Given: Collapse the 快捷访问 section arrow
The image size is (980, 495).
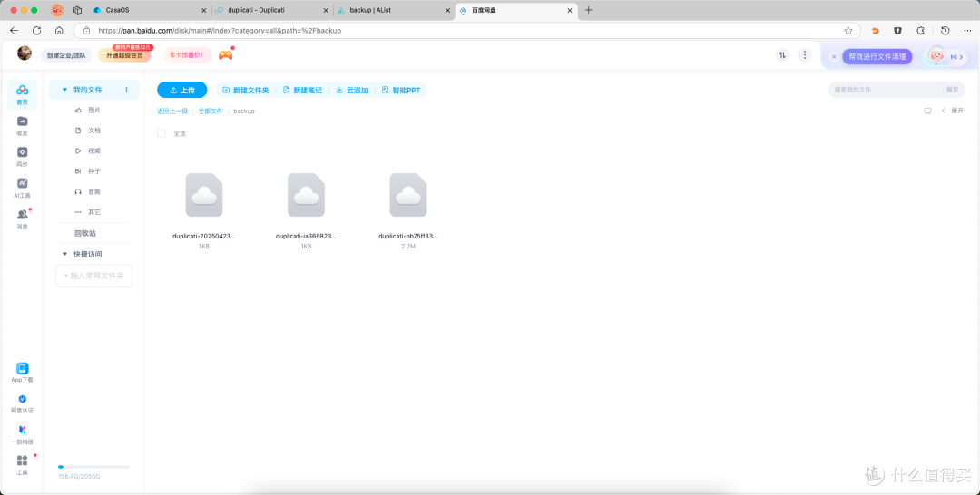Looking at the screenshot, I should point(64,254).
